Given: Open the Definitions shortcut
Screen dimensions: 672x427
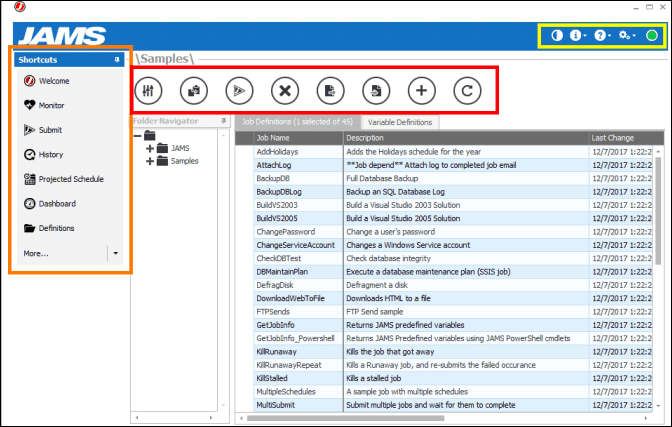Looking at the screenshot, I should pos(49,228).
